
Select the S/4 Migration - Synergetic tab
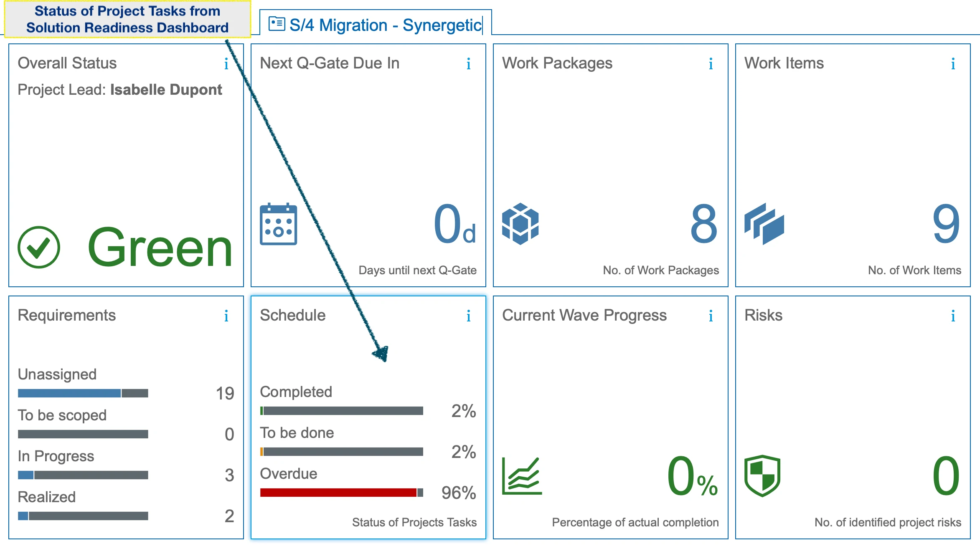pos(376,25)
